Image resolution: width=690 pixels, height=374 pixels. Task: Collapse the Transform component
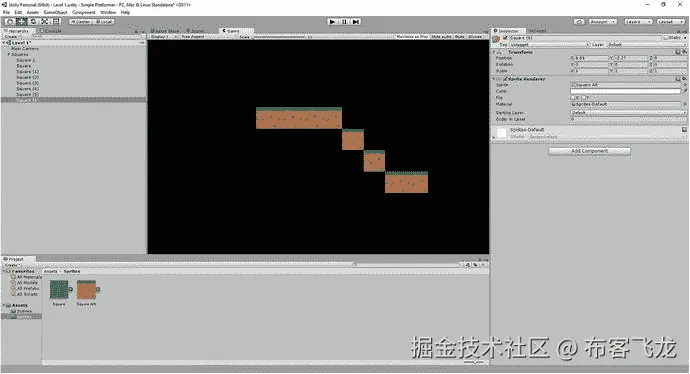(x=495, y=52)
